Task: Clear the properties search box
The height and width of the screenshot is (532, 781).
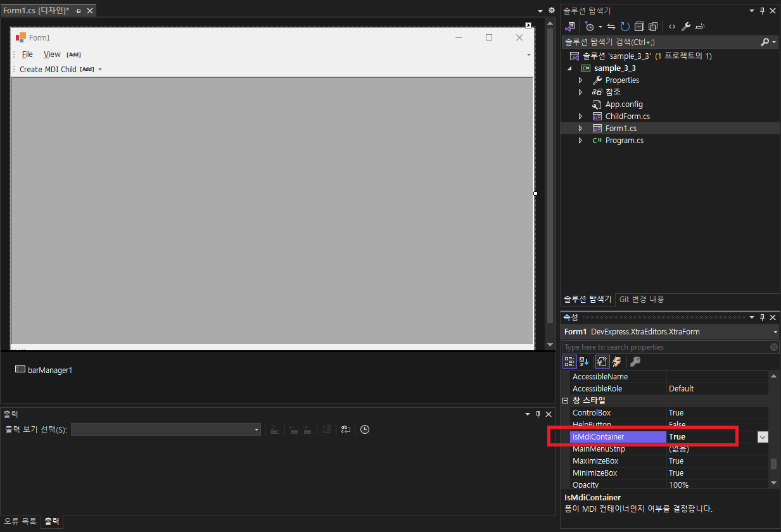Action: click(774, 347)
